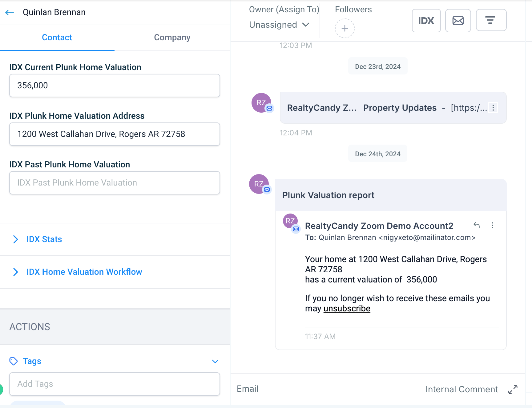Open the IDX button in toolbar

pyautogui.click(x=426, y=21)
